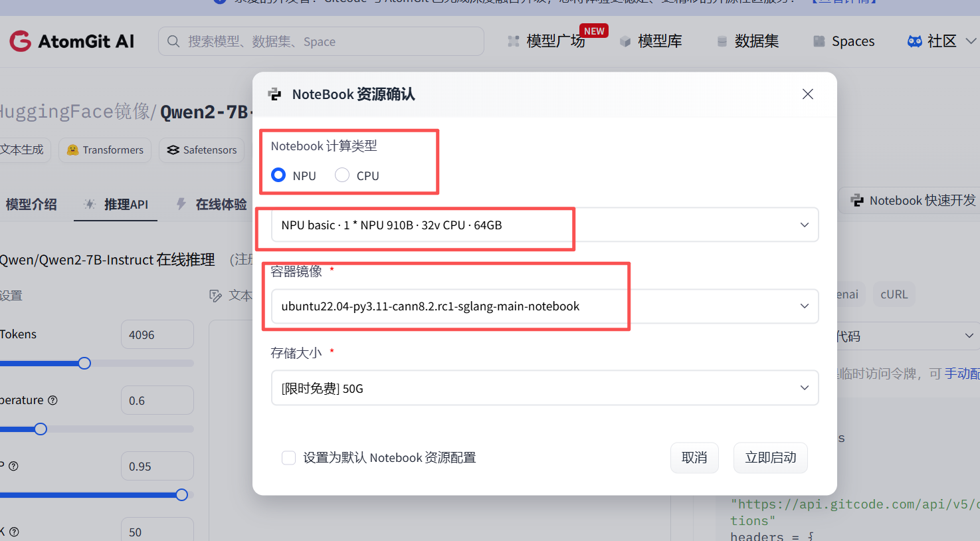This screenshot has width=980, height=541.
Task: Select the CPU compute type radio
Action: coord(342,175)
